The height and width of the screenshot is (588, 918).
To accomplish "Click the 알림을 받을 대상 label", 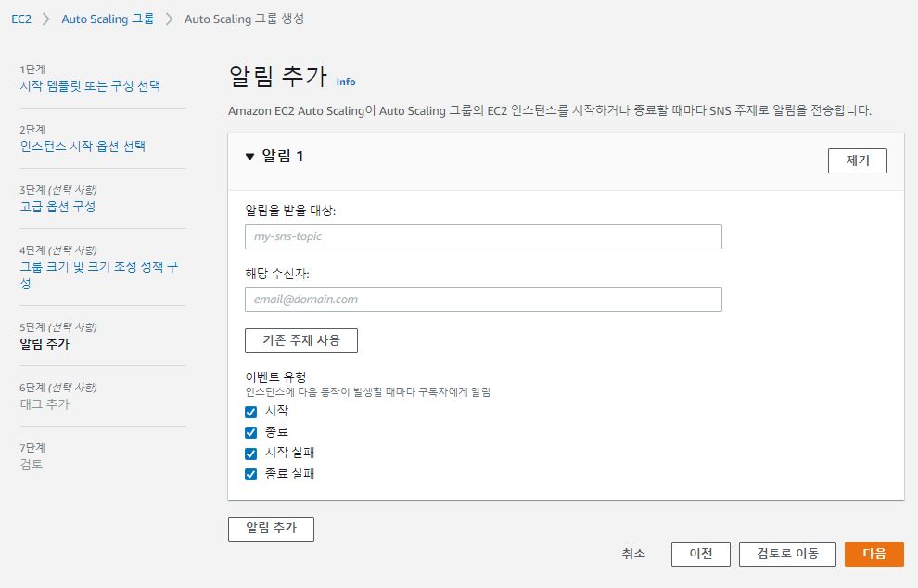I will (290, 211).
